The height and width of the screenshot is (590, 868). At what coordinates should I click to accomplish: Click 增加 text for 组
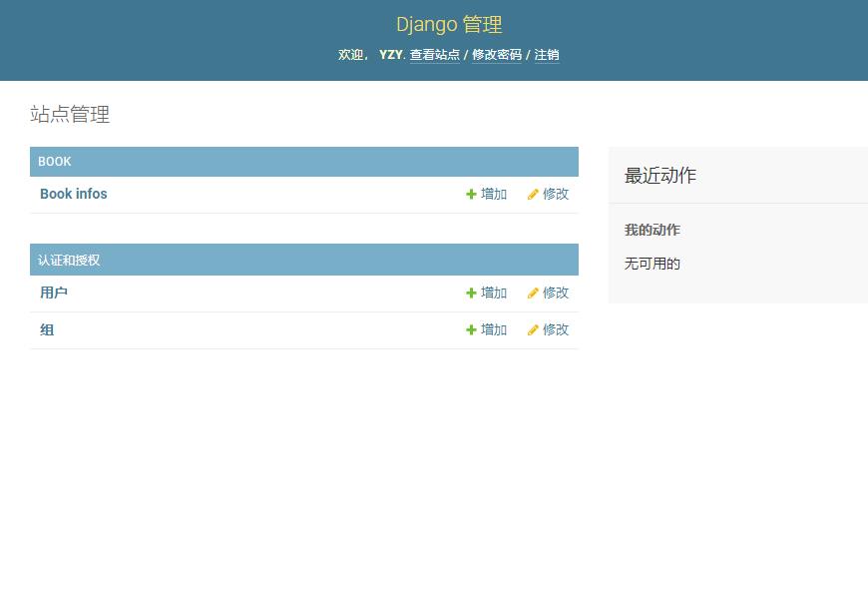(494, 329)
